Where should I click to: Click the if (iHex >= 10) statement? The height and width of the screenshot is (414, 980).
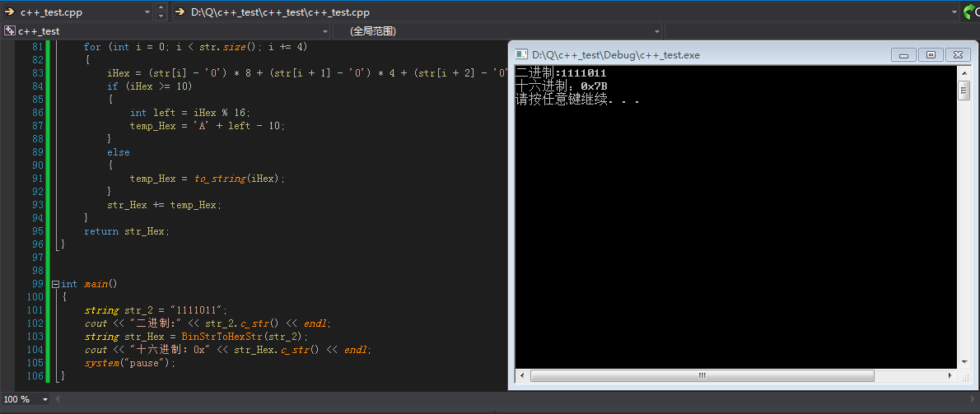(x=149, y=86)
